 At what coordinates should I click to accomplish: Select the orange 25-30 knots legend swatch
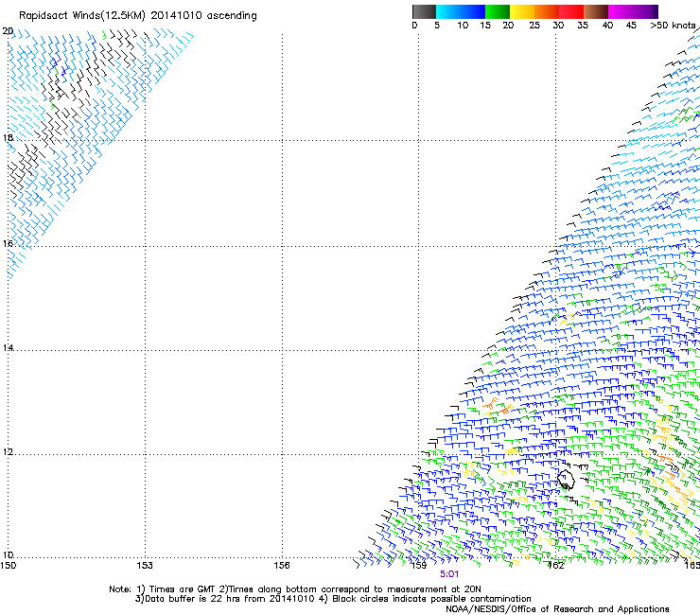tap(547, 11)
